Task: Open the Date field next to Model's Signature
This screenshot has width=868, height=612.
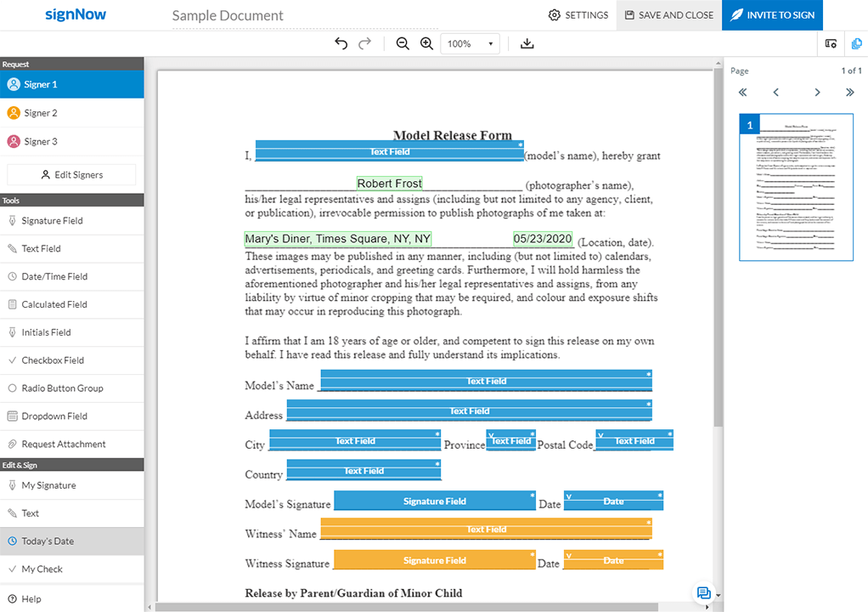Action: click(x=613, y=501)
